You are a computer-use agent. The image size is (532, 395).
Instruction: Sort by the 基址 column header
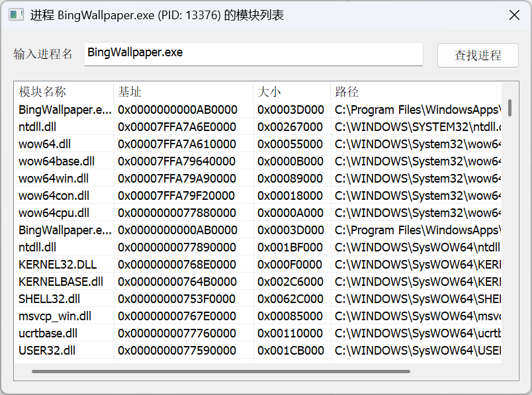tap(183, 91)
